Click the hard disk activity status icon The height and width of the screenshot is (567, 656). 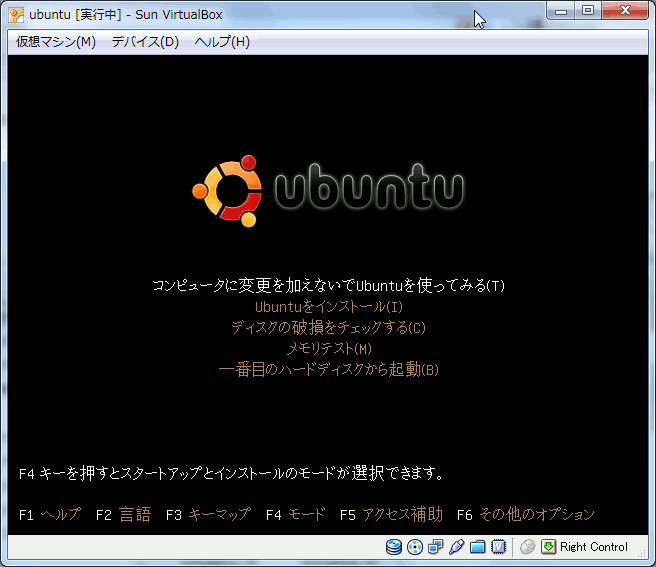tap(392, 547)
